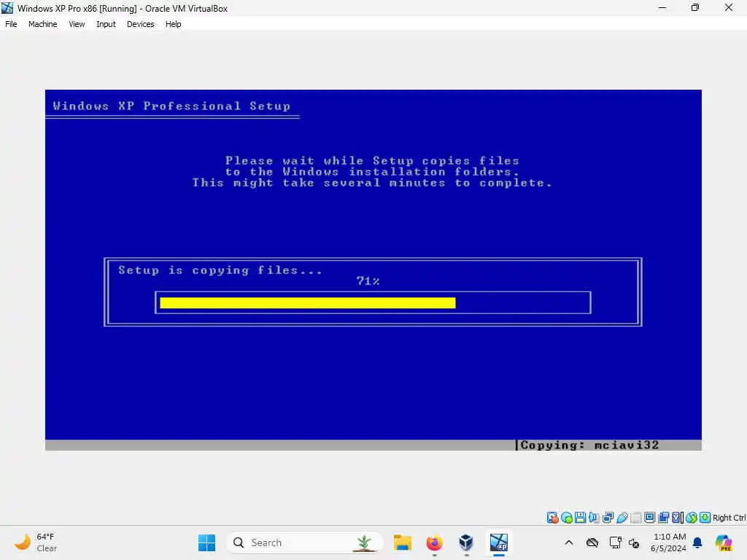The width and height of the screenshot is (747, 560).
Task: Click the notification bell icon
Action: [697, 542]
